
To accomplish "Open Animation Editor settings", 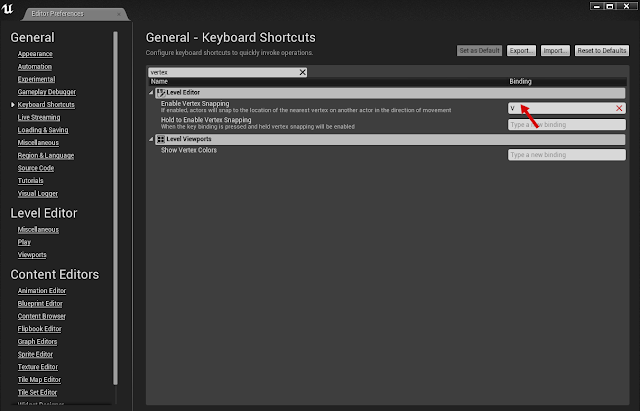I will [x=42, y=291].
